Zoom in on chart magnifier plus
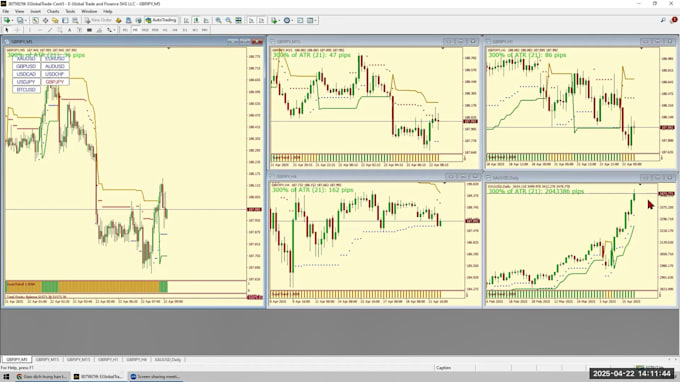 pyautogui.click(x=219, y=20)
